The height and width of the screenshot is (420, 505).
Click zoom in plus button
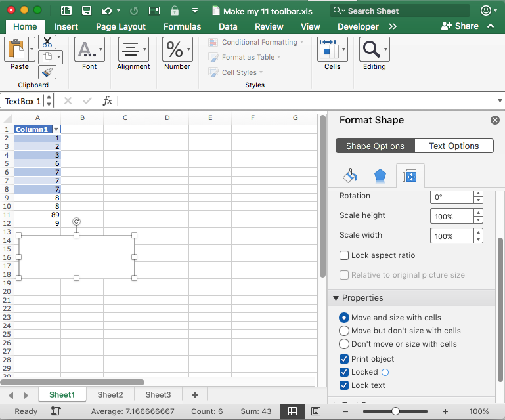point(445,411)
